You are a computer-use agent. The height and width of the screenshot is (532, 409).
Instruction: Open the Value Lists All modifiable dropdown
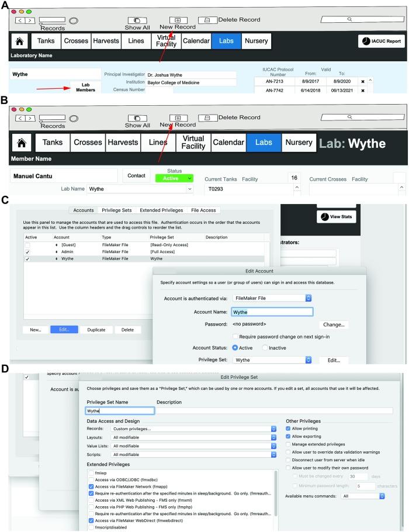click(193, 446)
